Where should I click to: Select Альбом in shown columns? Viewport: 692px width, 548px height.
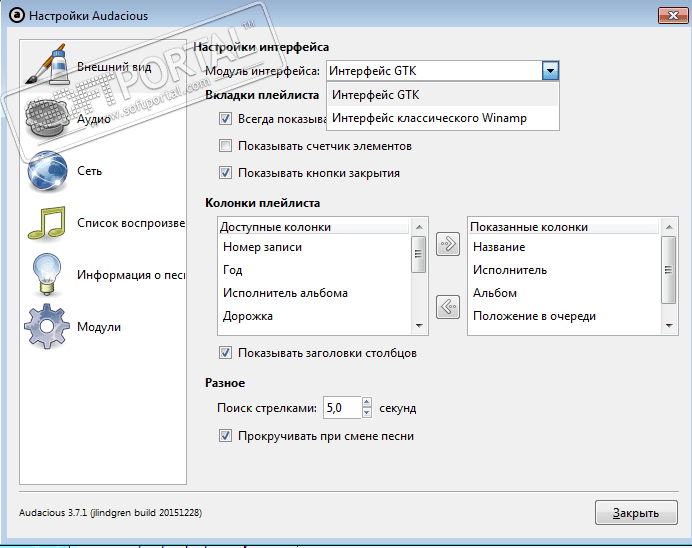tap(564, 293)
